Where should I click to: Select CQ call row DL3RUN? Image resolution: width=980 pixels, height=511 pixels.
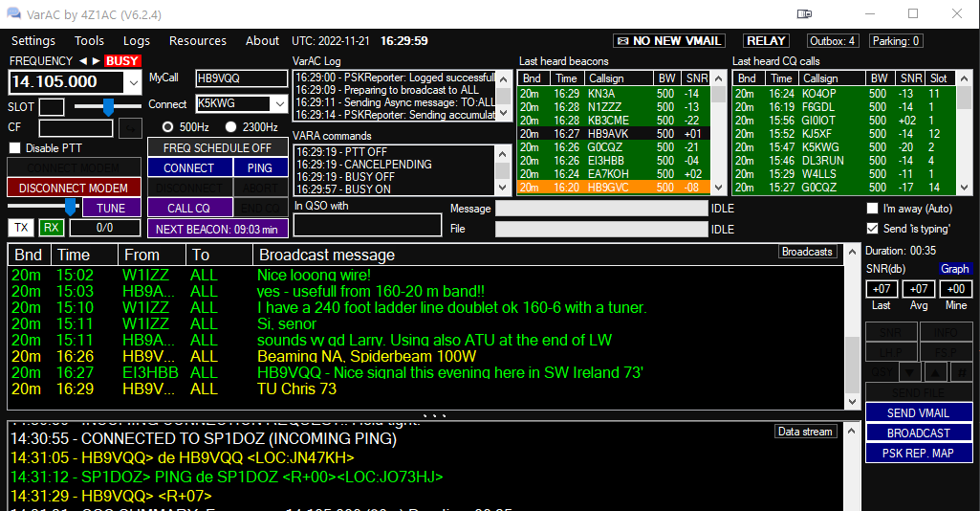(x=843, y=160)
